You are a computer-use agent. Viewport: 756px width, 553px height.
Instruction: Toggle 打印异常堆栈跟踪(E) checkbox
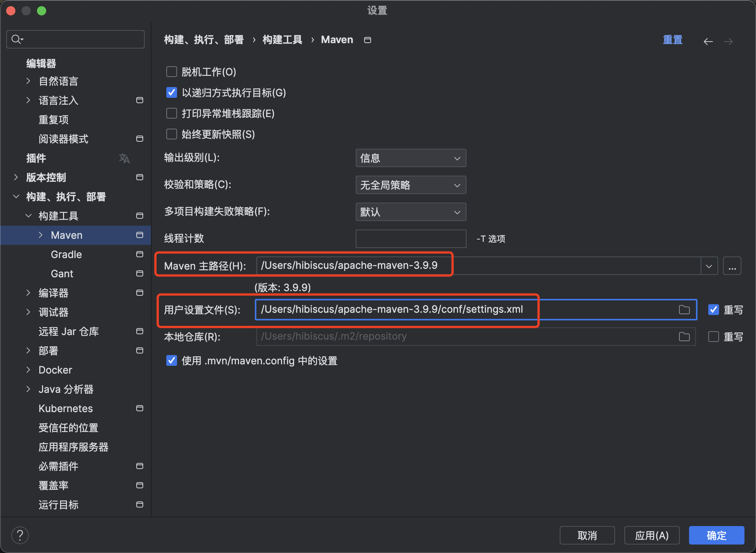pos(171,114)
